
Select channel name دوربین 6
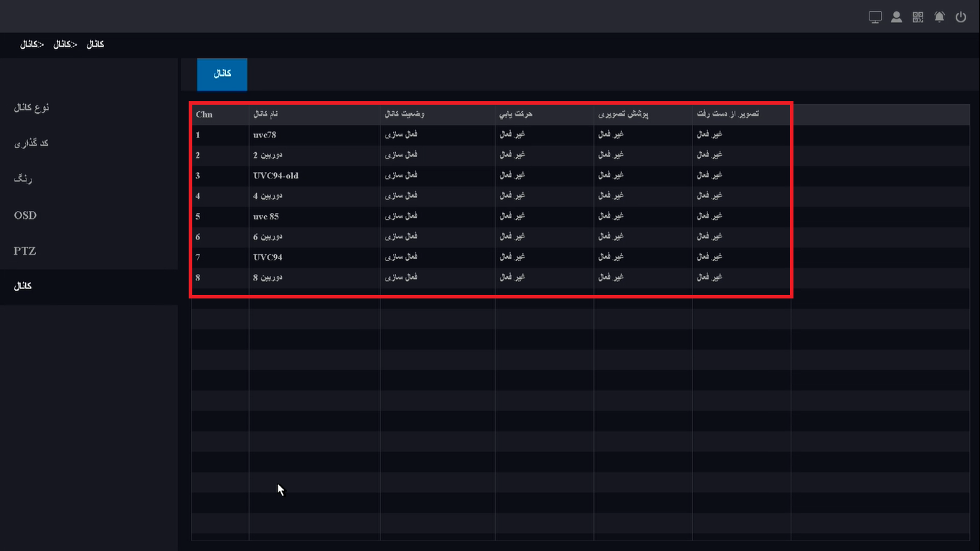pos(268,237)
